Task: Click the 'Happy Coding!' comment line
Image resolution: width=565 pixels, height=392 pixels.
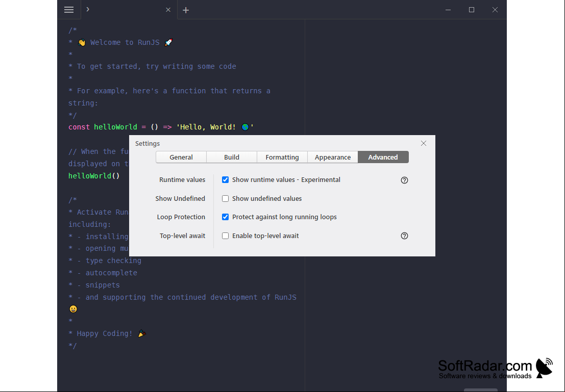Action: (x=107, y=334)
